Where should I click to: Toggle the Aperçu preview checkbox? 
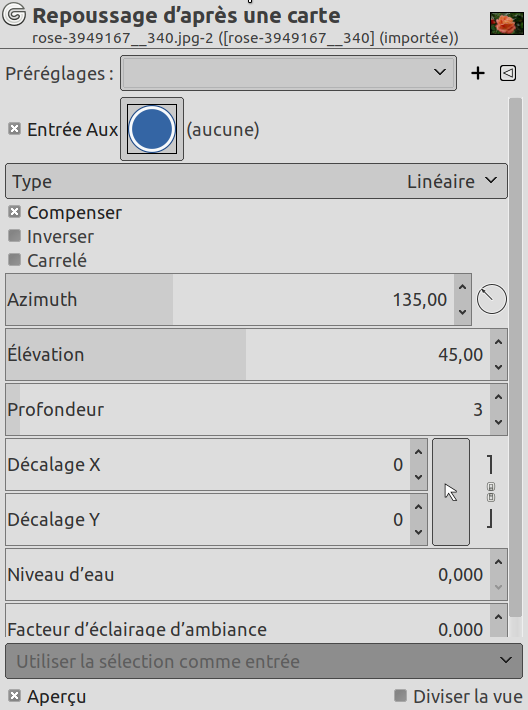14,696
